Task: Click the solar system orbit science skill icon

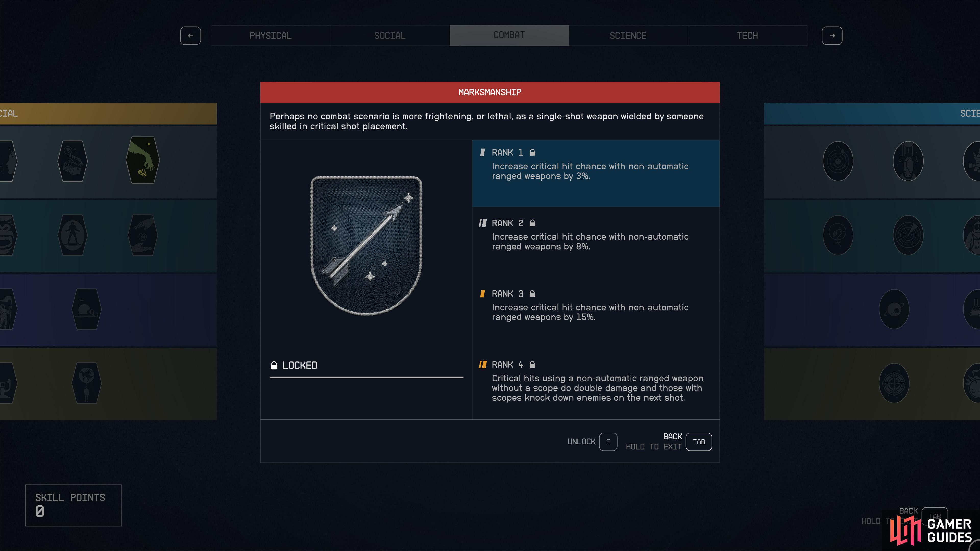Action: pyautogui.click(x=838, y=161)
